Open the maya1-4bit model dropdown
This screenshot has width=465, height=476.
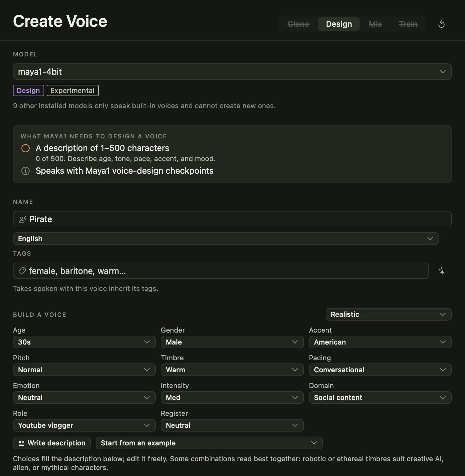coord(232,72)
